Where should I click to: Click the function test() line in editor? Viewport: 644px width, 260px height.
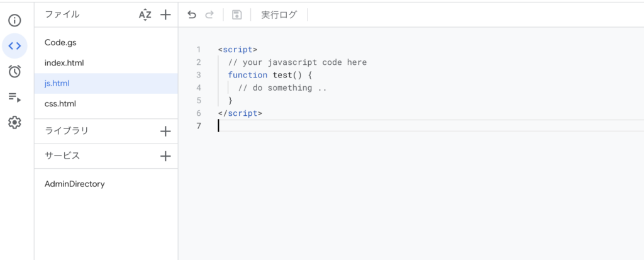coord(270,75)
